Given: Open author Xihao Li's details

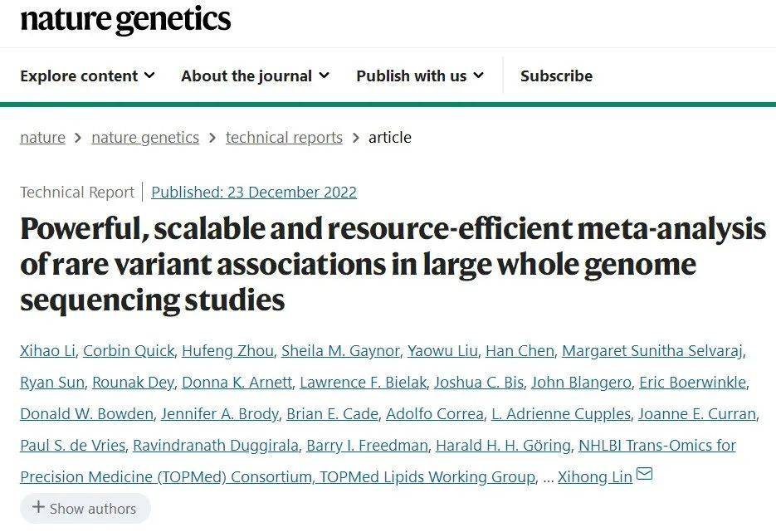Looking at the screenshot, I should pyautogui.click(x=47, y=351).
